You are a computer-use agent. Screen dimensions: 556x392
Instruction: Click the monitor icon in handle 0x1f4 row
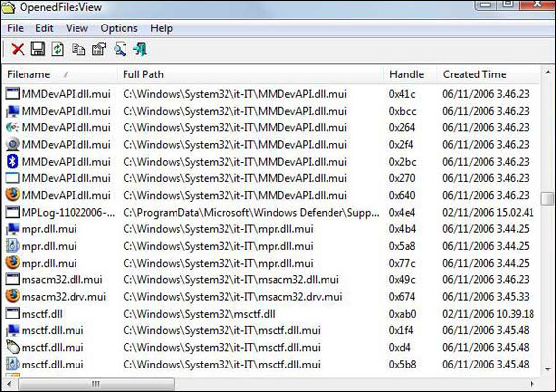[x=13, y=330]
